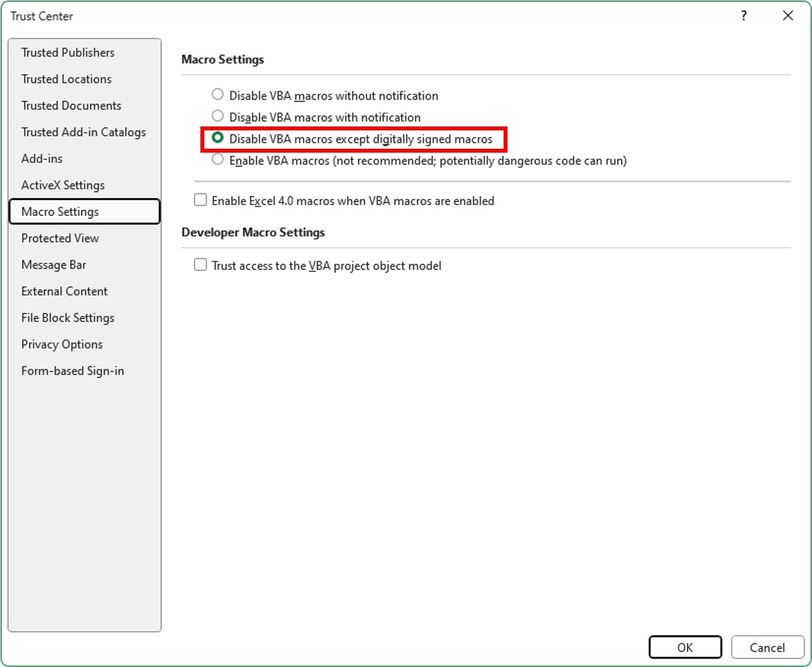812x667 pixels.
Task: Select disable VBA macros without notification
Action: (217, 94)
